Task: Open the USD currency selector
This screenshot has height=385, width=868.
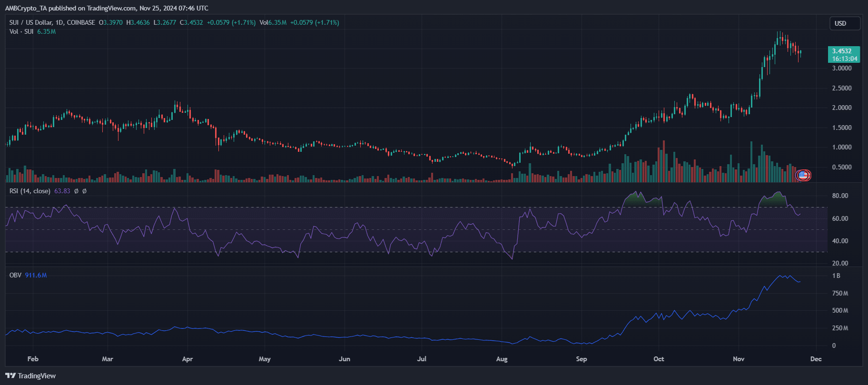Action: tap(845, 23)
